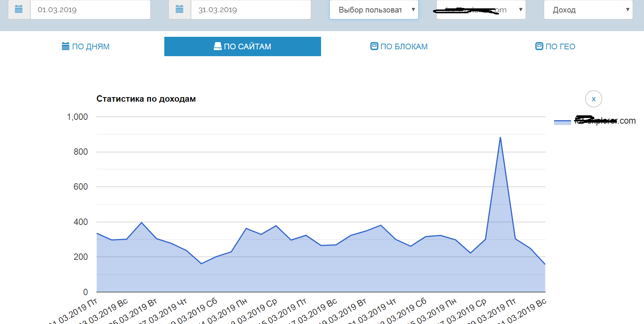The height and width of the screenshot is (324, 644).
Task: Select the ПО САЙТАМ tab
Action: (x=242, y=46)
